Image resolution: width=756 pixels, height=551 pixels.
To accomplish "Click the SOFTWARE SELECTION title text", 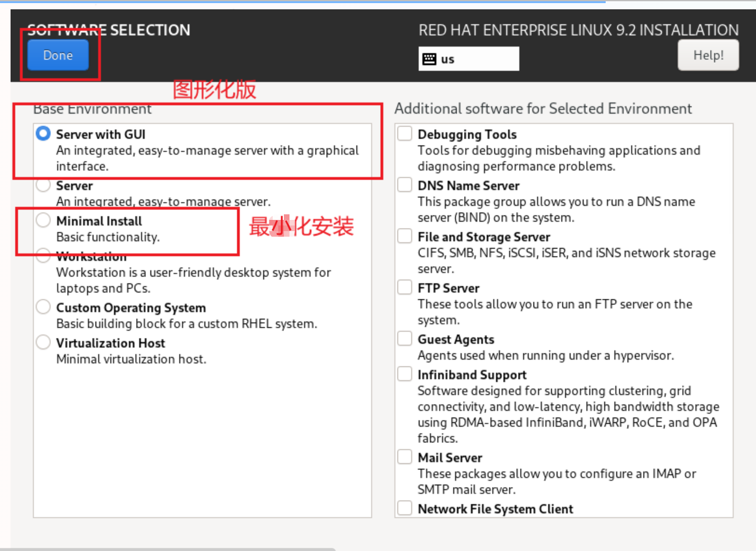I will (109, 30).
